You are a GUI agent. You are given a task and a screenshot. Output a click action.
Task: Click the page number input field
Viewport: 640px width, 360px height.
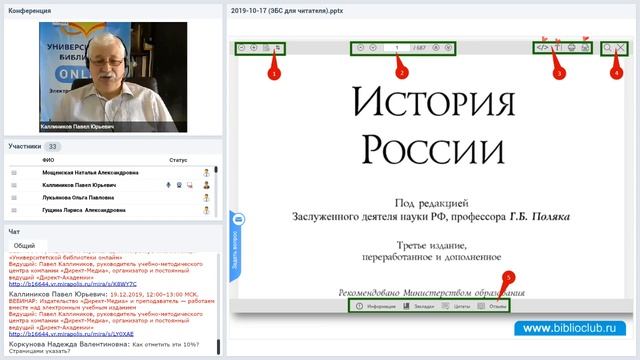pos(397,48)
